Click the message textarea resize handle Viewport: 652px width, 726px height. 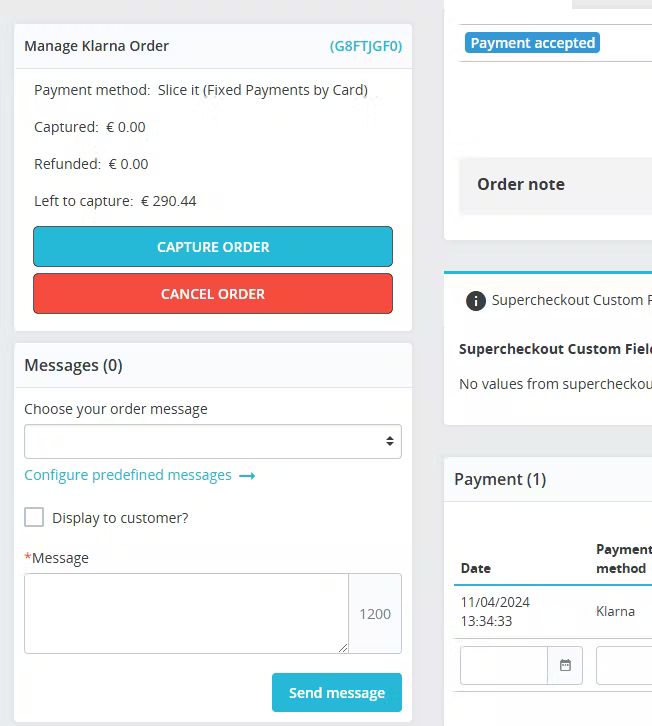point(343,648)
